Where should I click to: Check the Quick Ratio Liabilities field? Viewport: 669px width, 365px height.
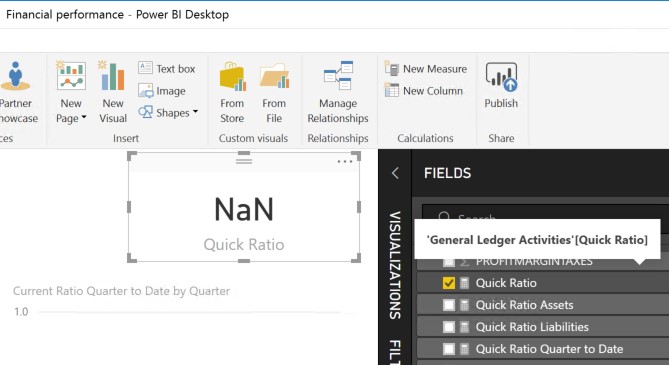point(449,327)
